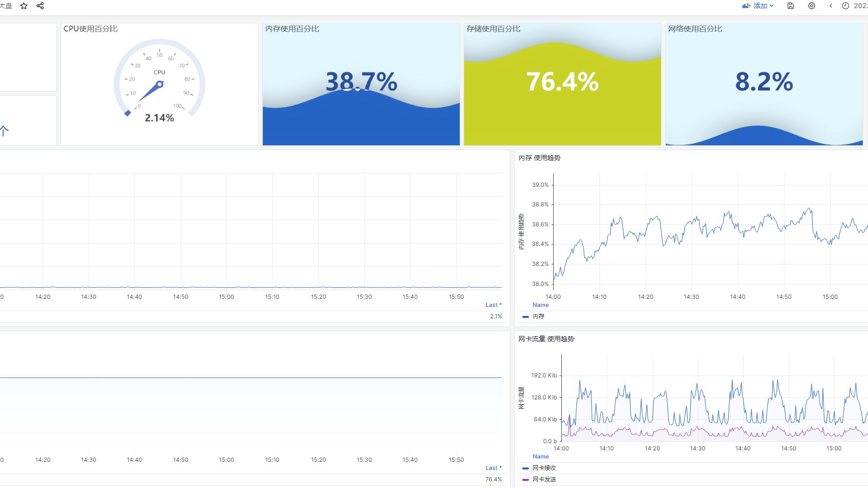Screen dimensions: 868x488
Task: Save the dashboard with disk icon
Action: (x=791, y=6)
